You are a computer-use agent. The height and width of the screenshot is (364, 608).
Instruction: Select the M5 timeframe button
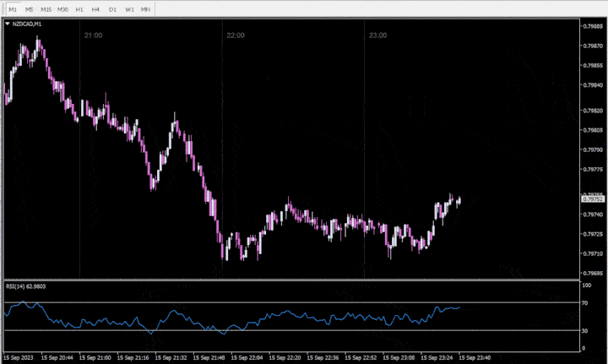pyautogui.click(x=30, y=8)
